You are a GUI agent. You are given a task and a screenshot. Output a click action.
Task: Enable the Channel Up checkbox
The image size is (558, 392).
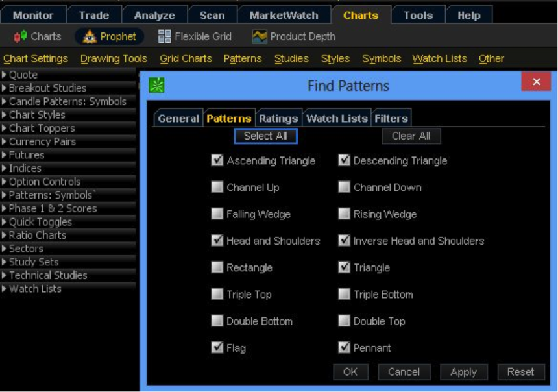pyautogui.click(x=217, y=187)
